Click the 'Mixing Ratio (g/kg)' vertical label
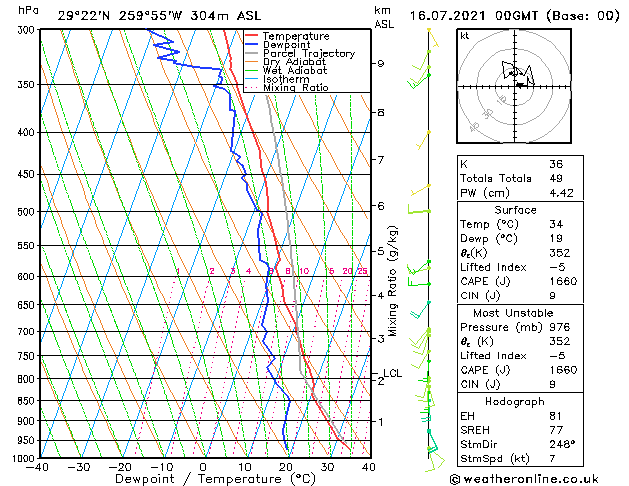The image size is (629, 486). [392, 281]
